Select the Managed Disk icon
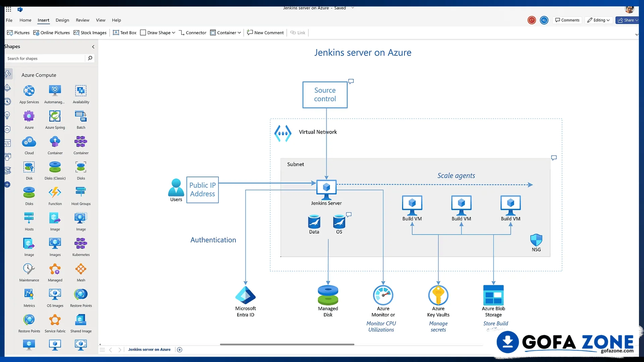 [x=328, y=295]
